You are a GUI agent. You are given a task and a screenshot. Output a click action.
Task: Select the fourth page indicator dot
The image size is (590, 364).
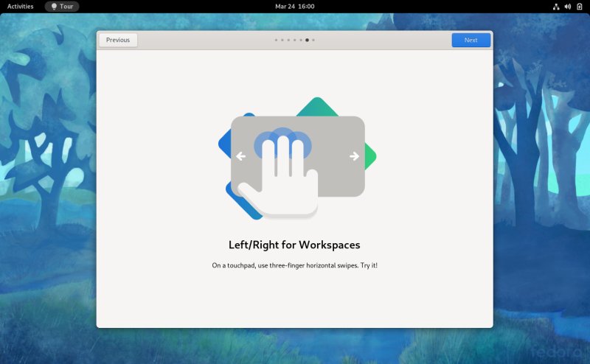[294, 41]
